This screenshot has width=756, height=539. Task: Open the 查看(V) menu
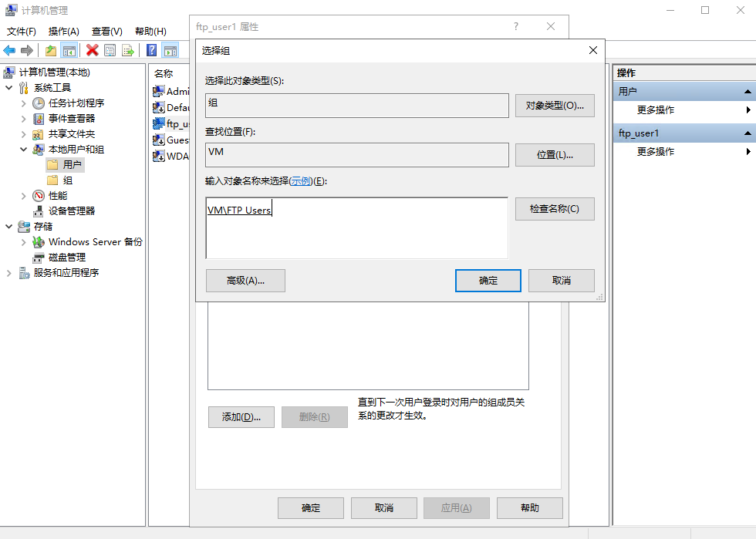[106, 32]
